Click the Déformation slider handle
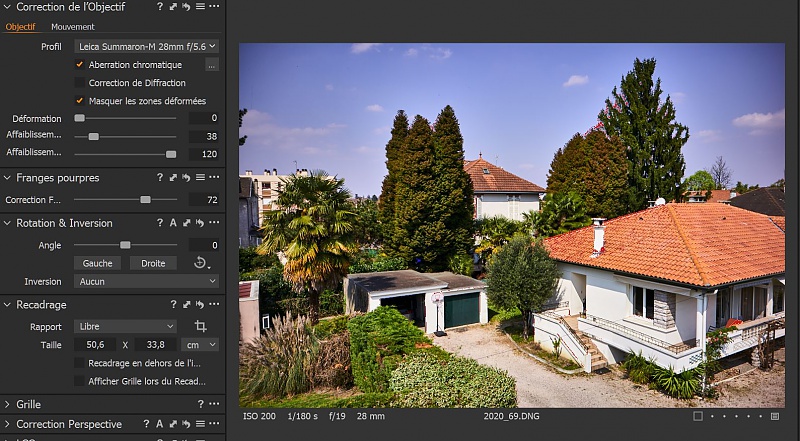This screenshot has height=441, width=800. pyautogui.click(x=80, y=118)
